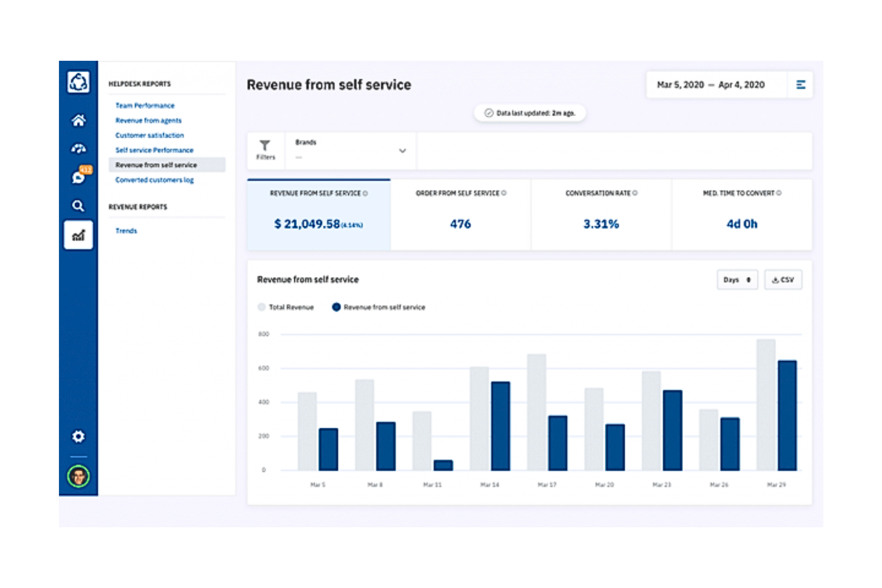Click the data last updated check icon
Viewport: 882px width, 588px height.
(x=489, y=113)
